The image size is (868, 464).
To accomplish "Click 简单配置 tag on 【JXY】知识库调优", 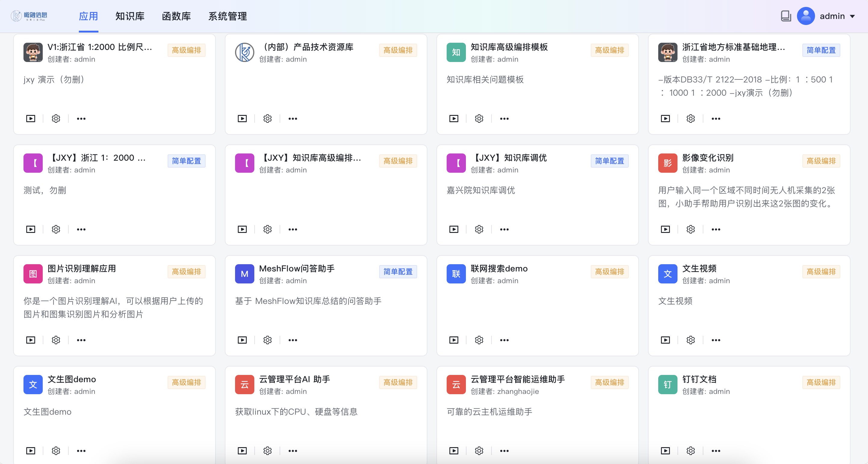I will [x=609, y=161].
